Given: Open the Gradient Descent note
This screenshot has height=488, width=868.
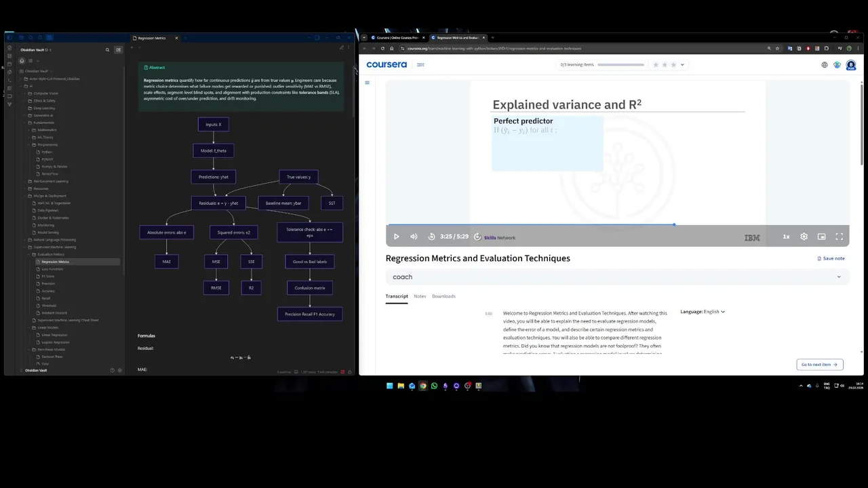Looking at the screenshot, I should [x=53, y=313].
